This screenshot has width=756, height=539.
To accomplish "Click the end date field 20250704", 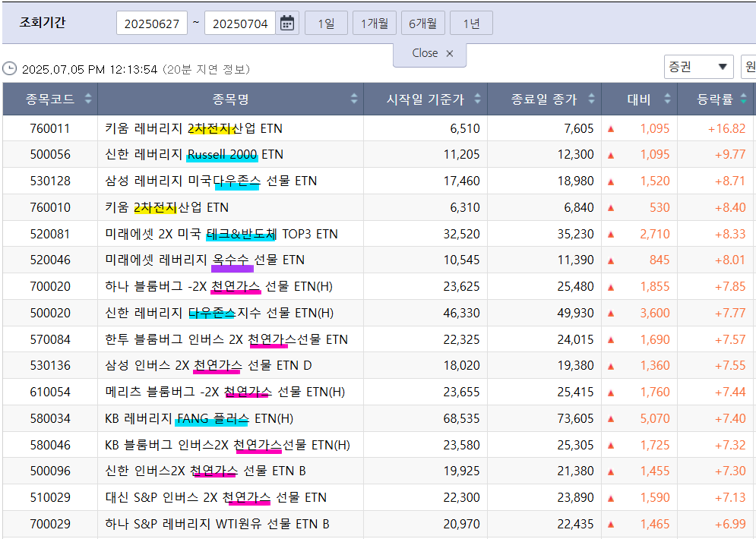I will 240,24.
